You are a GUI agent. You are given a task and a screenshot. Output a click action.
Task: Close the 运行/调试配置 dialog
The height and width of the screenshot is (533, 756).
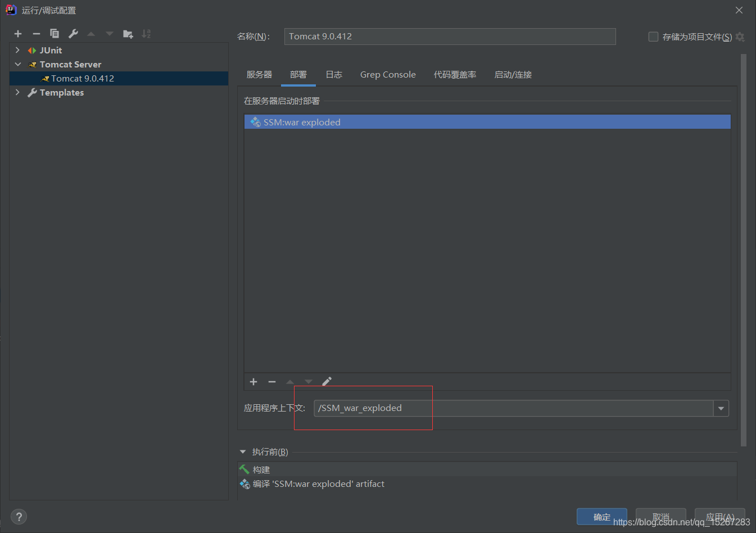pyautogui.click(x=739, y=10)
